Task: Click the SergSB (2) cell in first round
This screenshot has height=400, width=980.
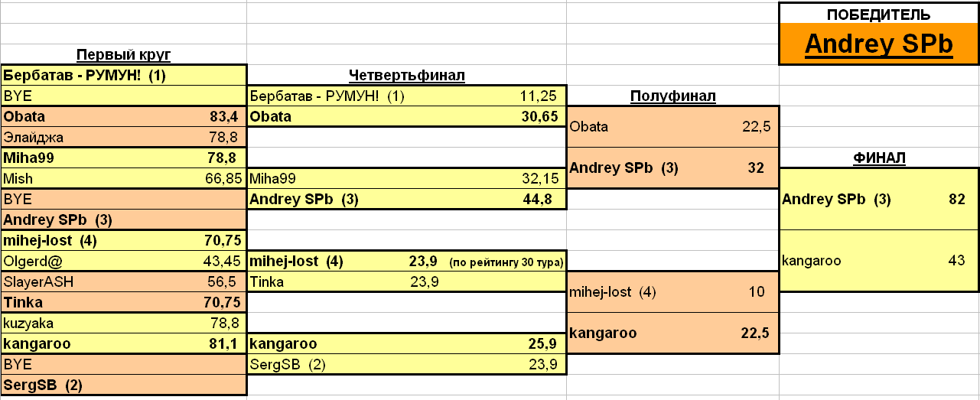Action: (x=123, y=385)
